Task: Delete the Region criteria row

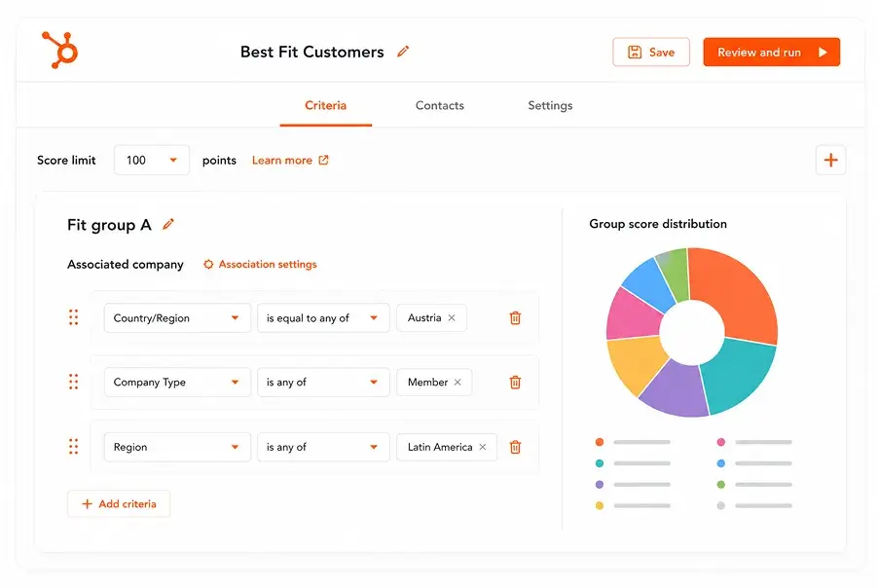Action: point(515,447)
